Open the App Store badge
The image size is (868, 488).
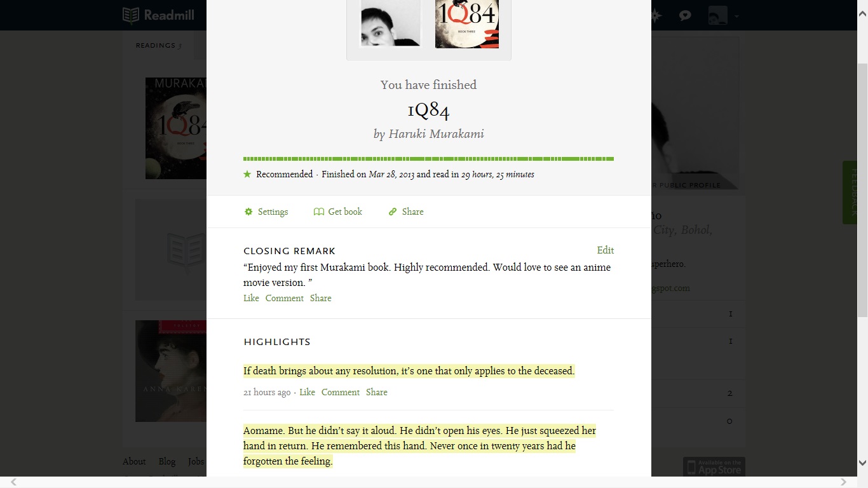click(714, 466)
